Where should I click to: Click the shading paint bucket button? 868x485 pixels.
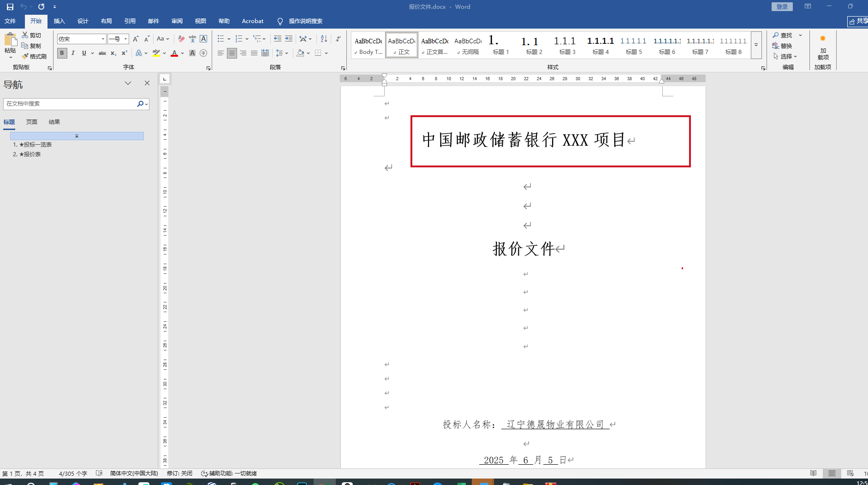pyautogui.click(x=300, y=53)
